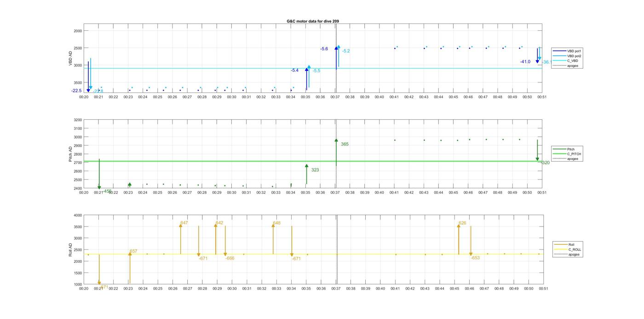644x319 pixels.
Task: Click the '-666' roll move label
Action: tap(230, 258)
